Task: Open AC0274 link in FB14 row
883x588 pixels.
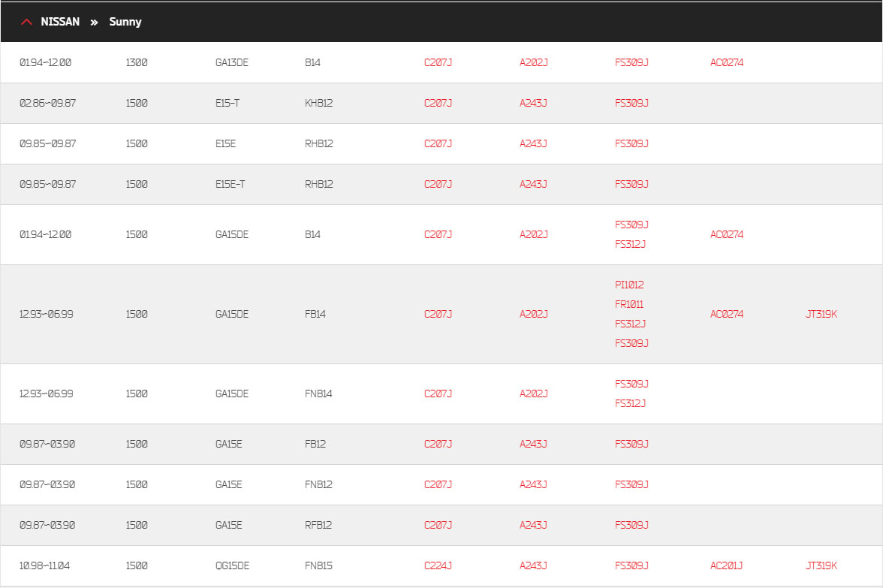Action: [727, 314]
